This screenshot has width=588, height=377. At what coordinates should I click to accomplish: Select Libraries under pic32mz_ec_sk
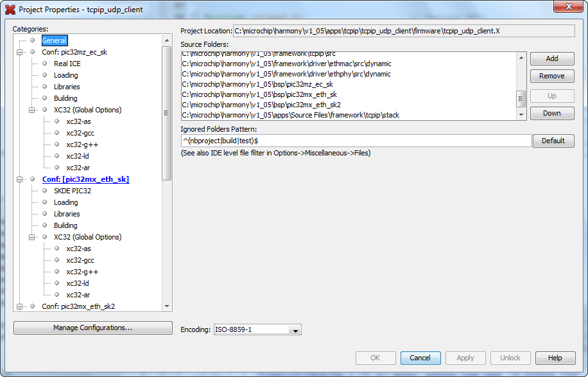67,87
